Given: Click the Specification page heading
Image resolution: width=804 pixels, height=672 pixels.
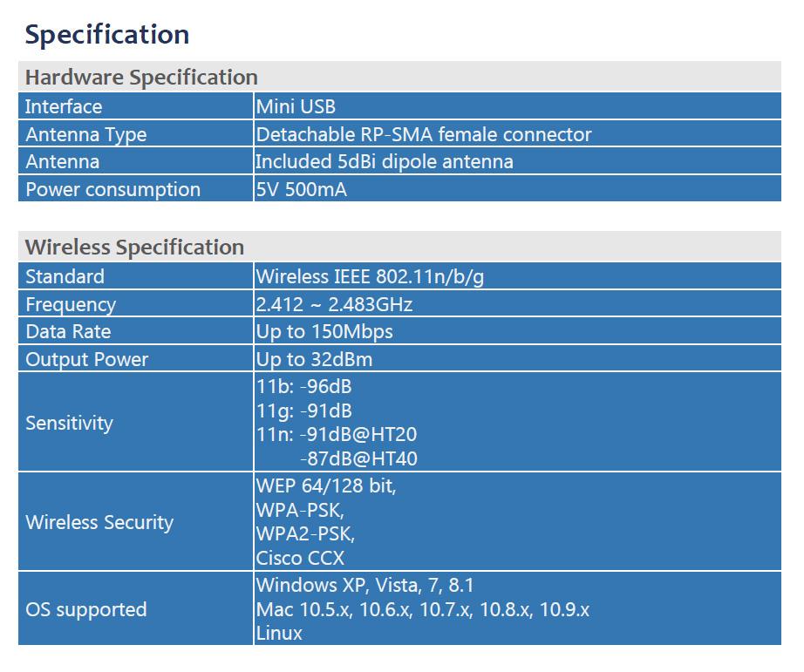Looking at the screenshot, I should point(107,35).
